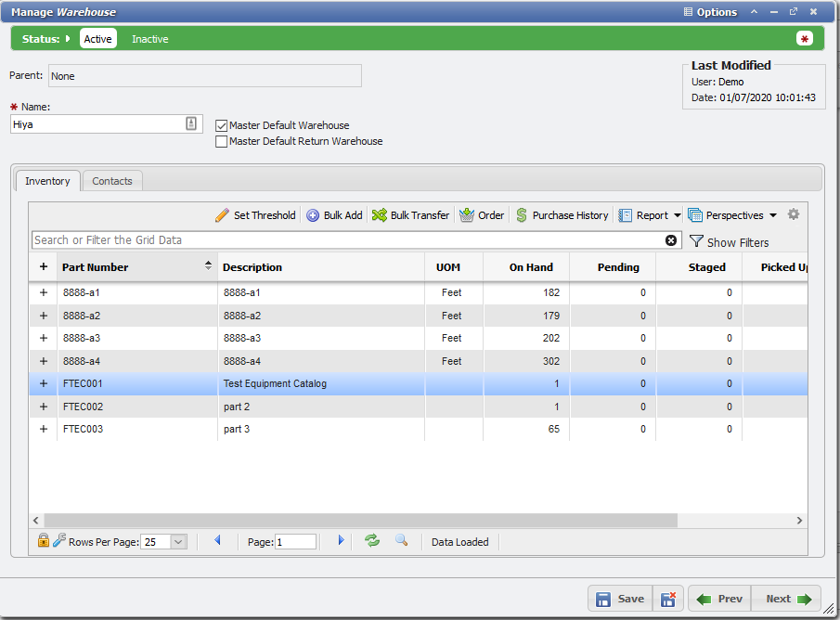Open the Report dropdown
Image resolution: width=840 pixels, height=620 pixels.
pos(650,214)
